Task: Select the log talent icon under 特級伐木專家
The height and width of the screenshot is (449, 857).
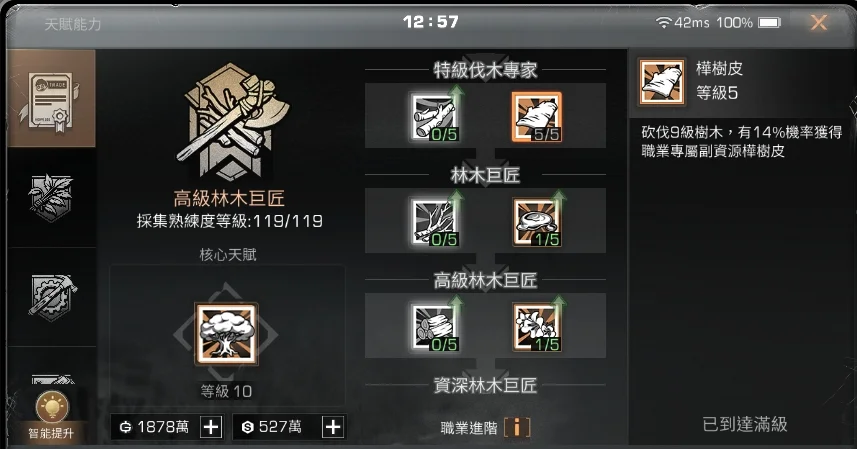Action: coord(435,117)
